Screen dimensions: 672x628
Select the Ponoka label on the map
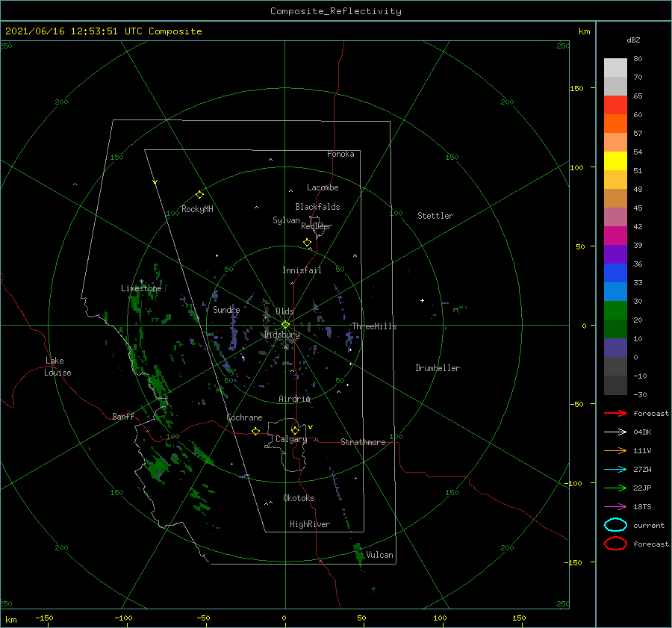point(340,154)
